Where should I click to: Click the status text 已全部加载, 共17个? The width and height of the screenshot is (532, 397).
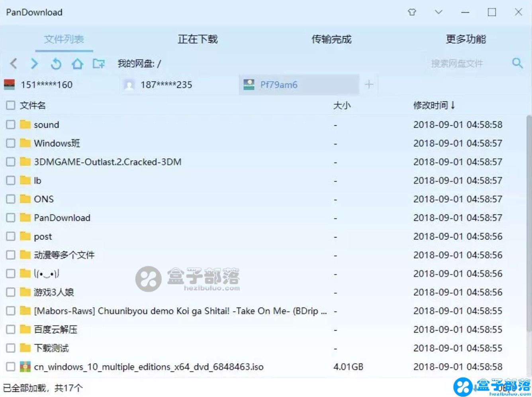point(43,388)
